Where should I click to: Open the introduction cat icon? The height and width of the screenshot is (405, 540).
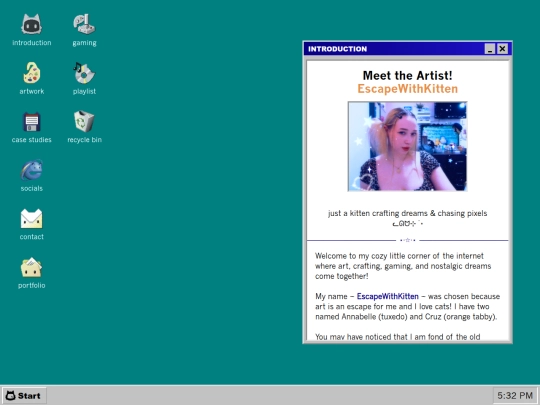(32, 24)
